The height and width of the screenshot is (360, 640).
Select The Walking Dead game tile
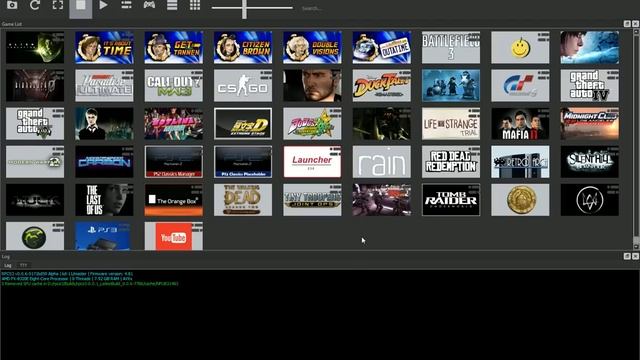click(243, 200)
